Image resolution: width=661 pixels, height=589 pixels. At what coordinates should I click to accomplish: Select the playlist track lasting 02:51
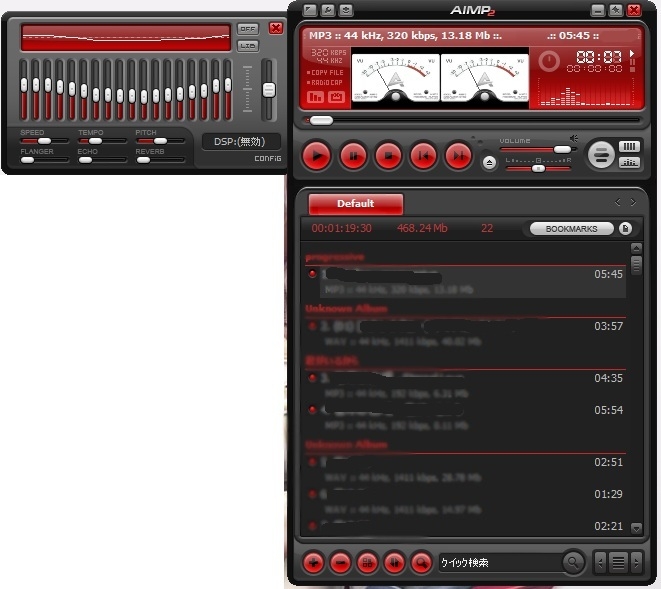466,470
